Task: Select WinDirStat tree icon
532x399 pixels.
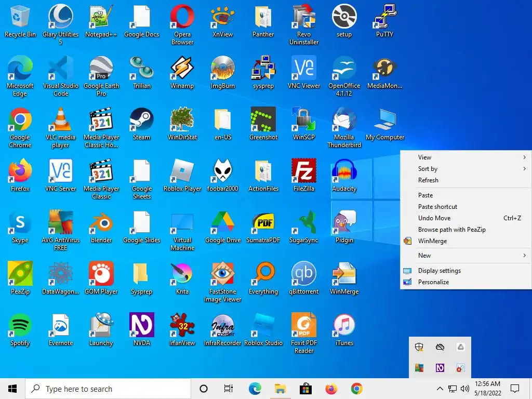Action: click(182, 124)
